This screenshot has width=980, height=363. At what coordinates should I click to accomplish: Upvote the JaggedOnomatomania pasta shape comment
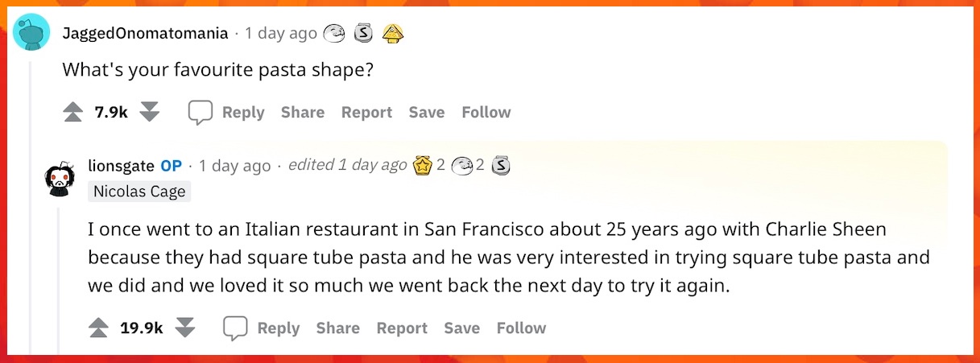coord(73,113)
